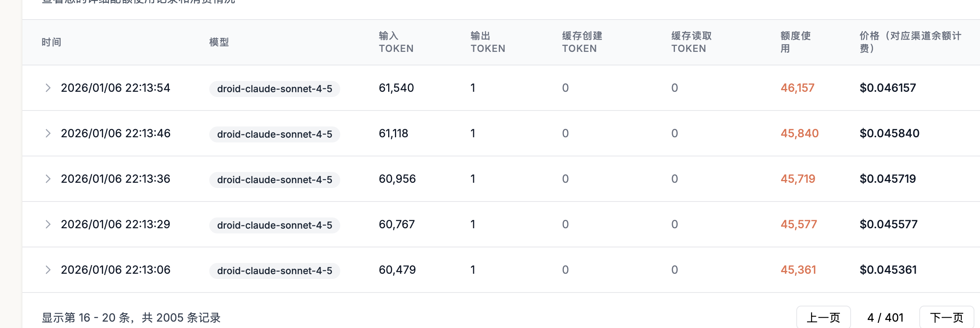The height and width of the screenshot is (328, 980).
Task: Expand the 22:13:46 record row
Action: coord(48,133)
